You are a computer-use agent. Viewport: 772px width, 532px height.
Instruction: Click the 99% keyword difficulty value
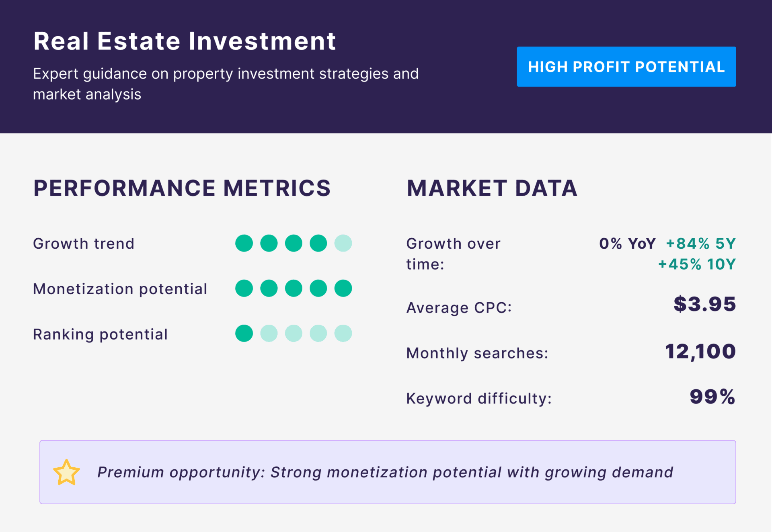tap(712, 397)
